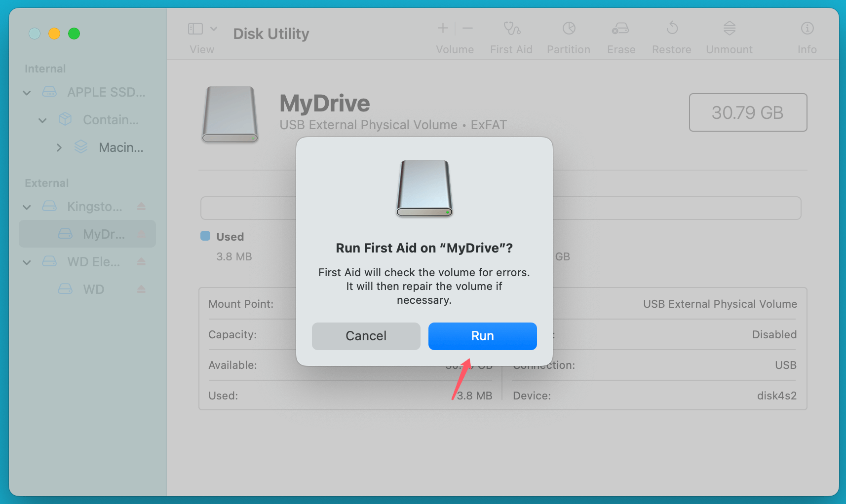
Task: Click the remove volume minus icon
Action: coord(467,29)
